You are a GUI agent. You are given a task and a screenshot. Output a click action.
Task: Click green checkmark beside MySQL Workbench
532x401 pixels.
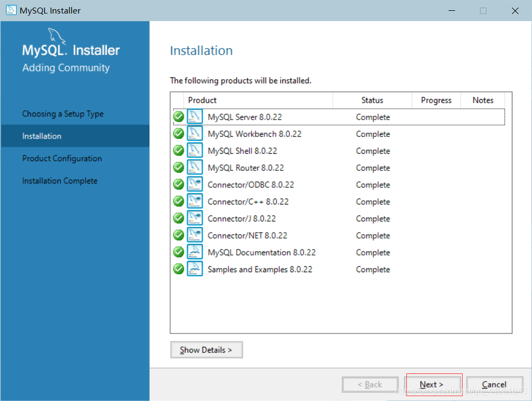178,134
